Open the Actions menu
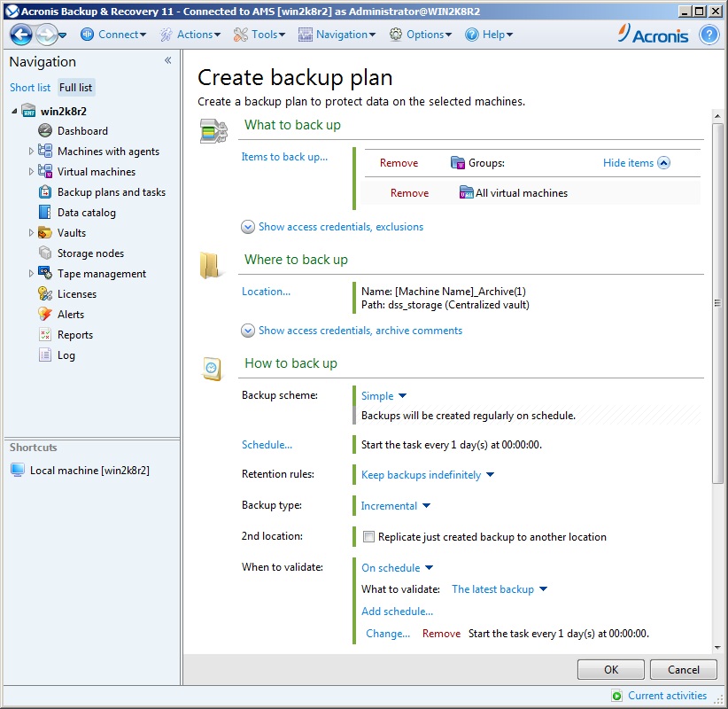The image size is (728, 709). point(190,35)
